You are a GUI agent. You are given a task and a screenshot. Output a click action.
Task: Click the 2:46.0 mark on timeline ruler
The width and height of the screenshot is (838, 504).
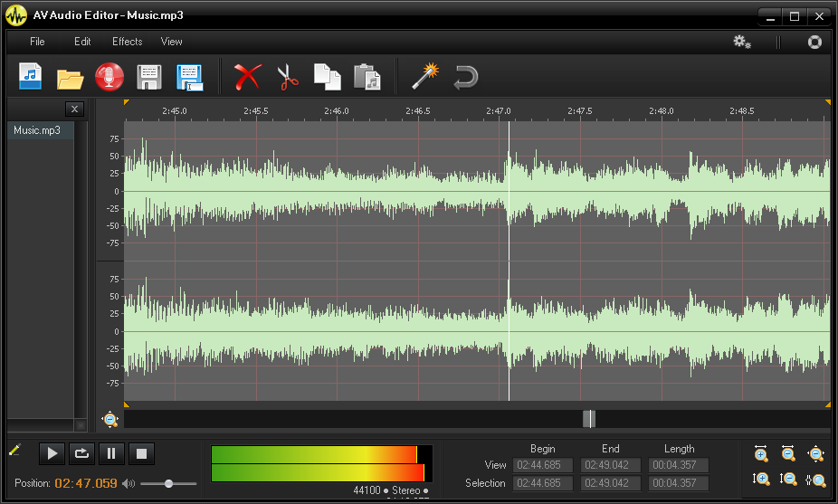click(x=337, y=111)
